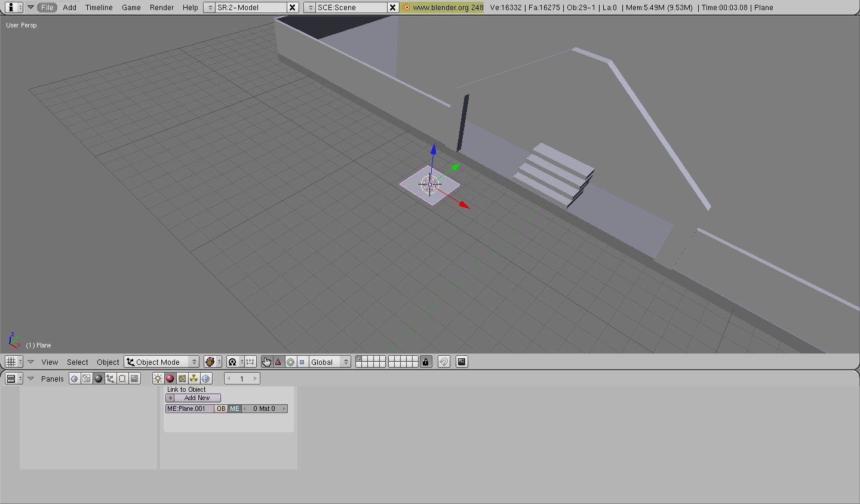This screenshot has width=860, height=504.
Task: Enable the scale manipulator blue square
Action: (x=302, y=362)
